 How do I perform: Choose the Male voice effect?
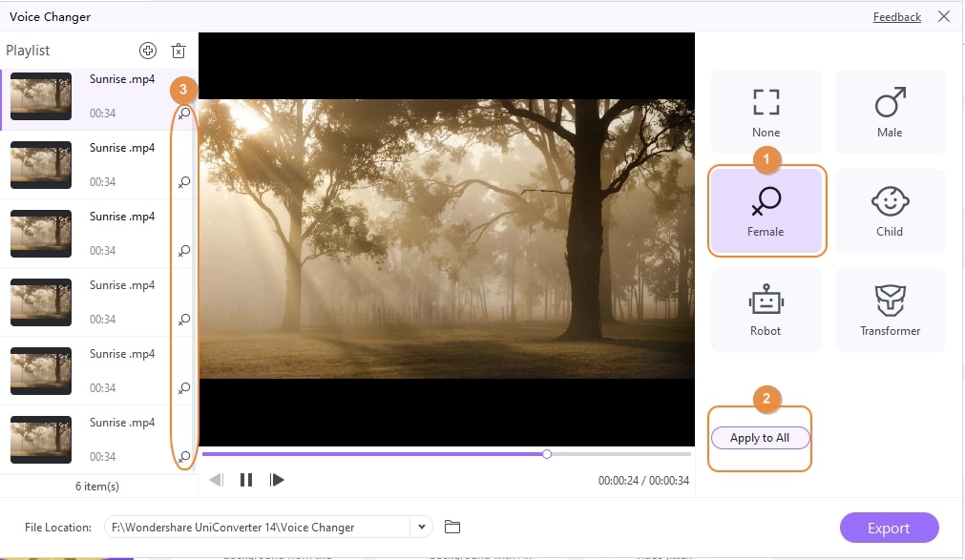[x=890, y=112]
